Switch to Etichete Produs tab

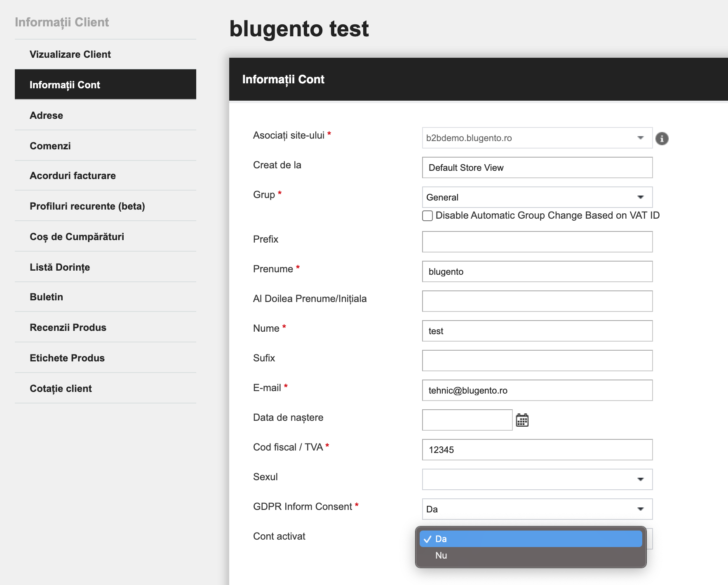[106, 358]
